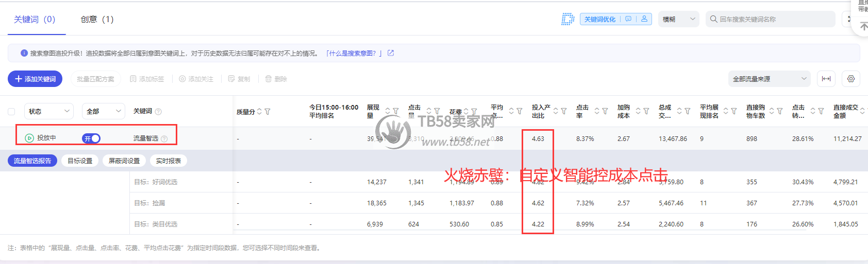Open the 什么是搜索意图 link
This screenshot has height=264, width=868.
click(x=354, y=53)
